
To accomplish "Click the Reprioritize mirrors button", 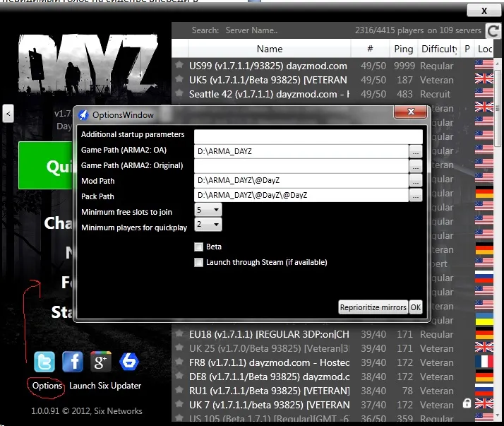I will click(x=373, y=307).
